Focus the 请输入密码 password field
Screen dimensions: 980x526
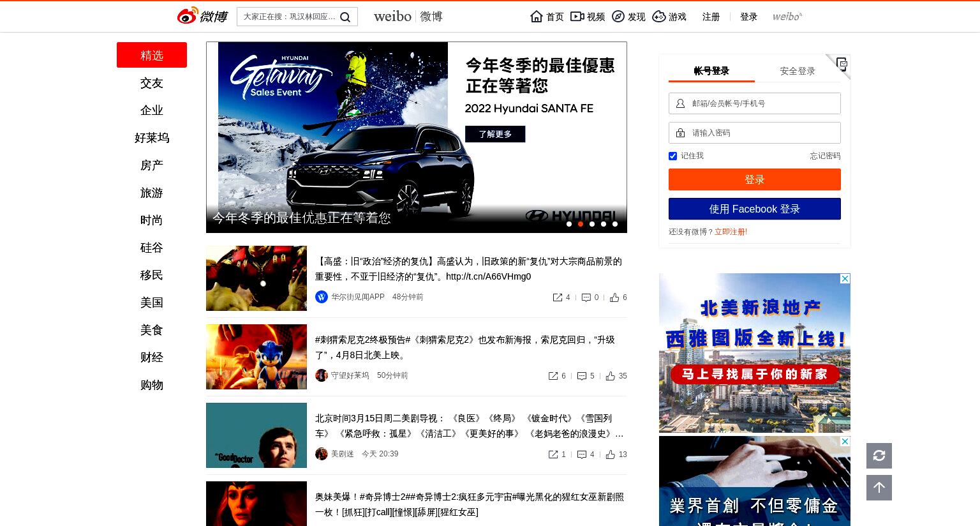tap(755, 133)
